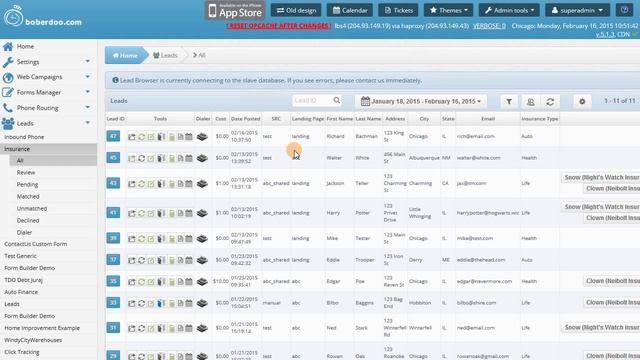This screenshot has width=640, height=360.
Task: Click the phone tool icon in lead 33 row
Action: coord(161,303)
